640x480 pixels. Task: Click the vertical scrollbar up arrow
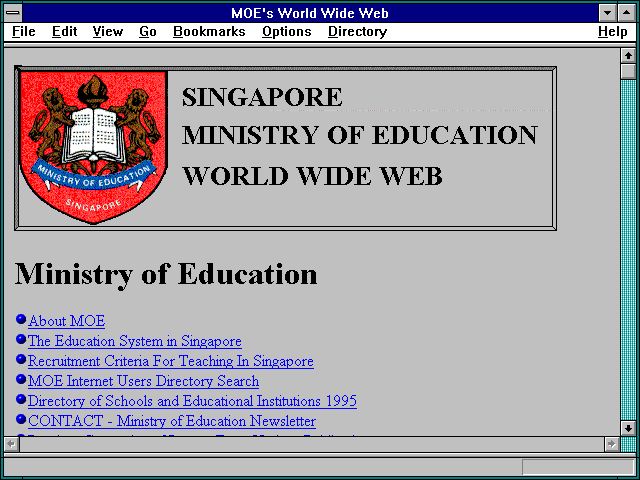(x=628, y=56)
